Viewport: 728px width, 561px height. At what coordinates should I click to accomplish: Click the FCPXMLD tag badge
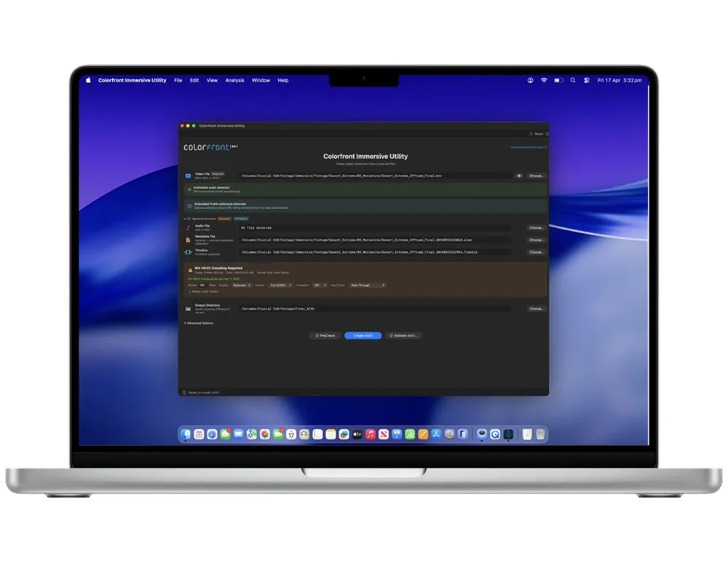click(x=241, y=219)
